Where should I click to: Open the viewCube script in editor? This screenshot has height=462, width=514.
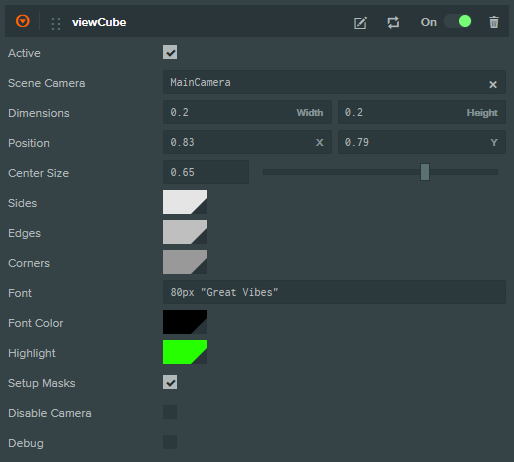tap(360, 23)
